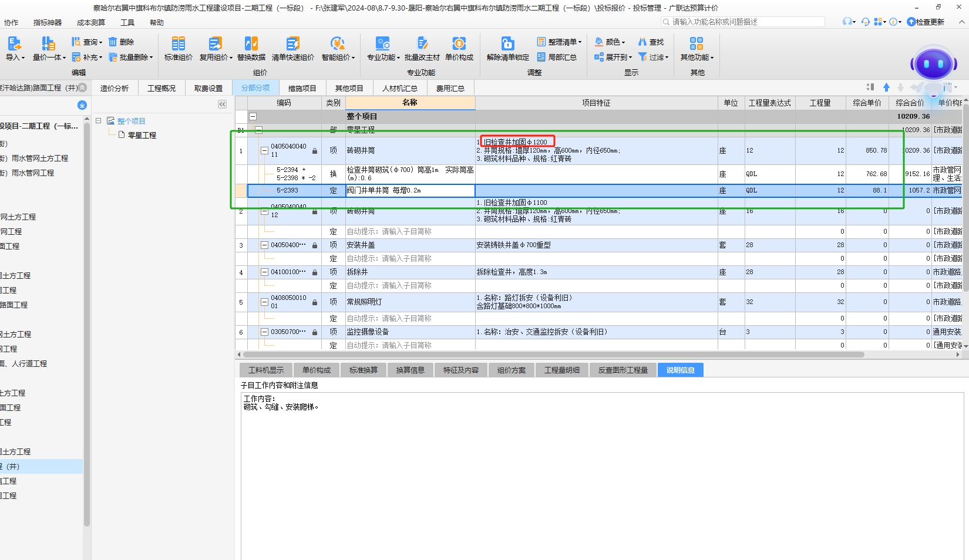Open the 帮助 menu

click(157, 22)
